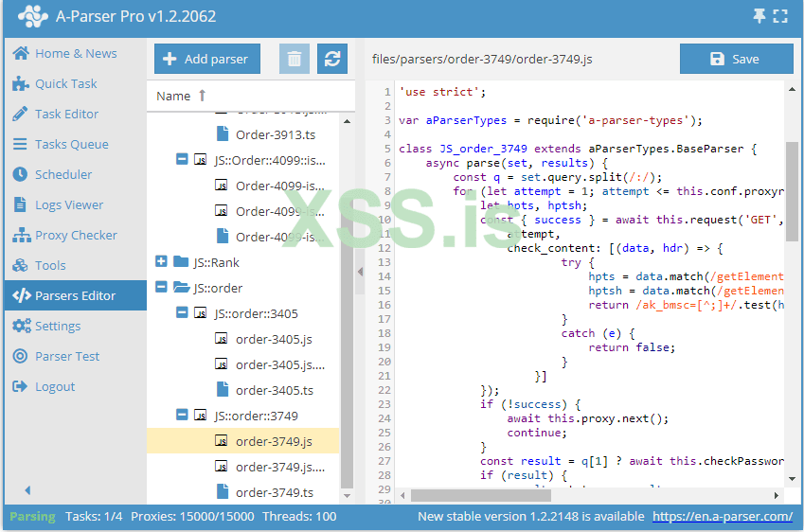The height and width of the screenshot is (532, 804).
Task: Click the Parsing status label
Action: 32,517
